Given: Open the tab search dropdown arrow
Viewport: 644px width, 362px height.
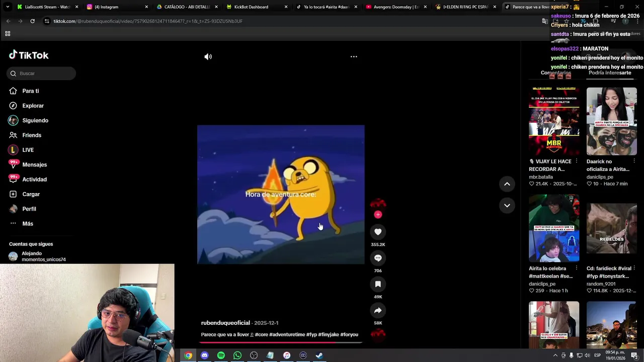Looking at the screenshot, I should [7, 7].
